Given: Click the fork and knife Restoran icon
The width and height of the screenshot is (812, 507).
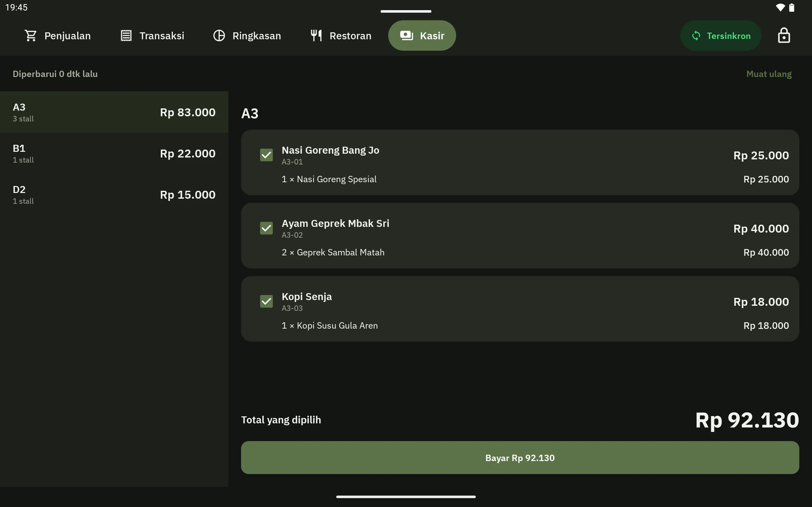Looking at the screenshot, I should tap(316, 35).
